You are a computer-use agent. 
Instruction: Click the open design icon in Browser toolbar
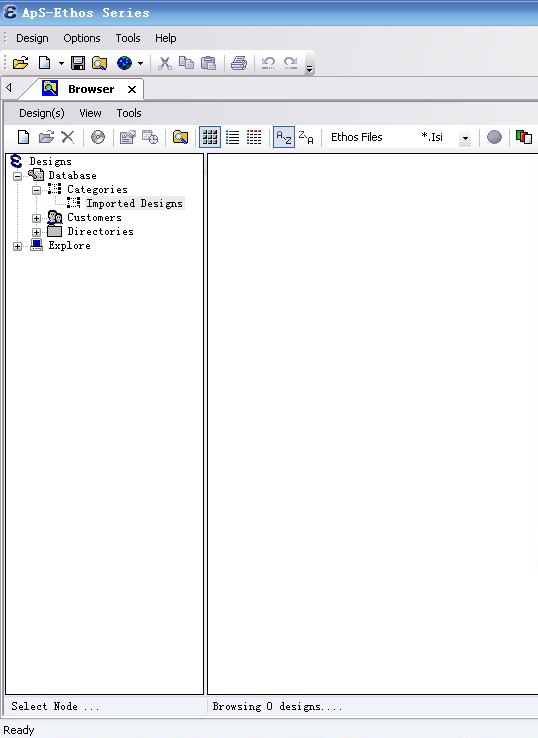46,137
